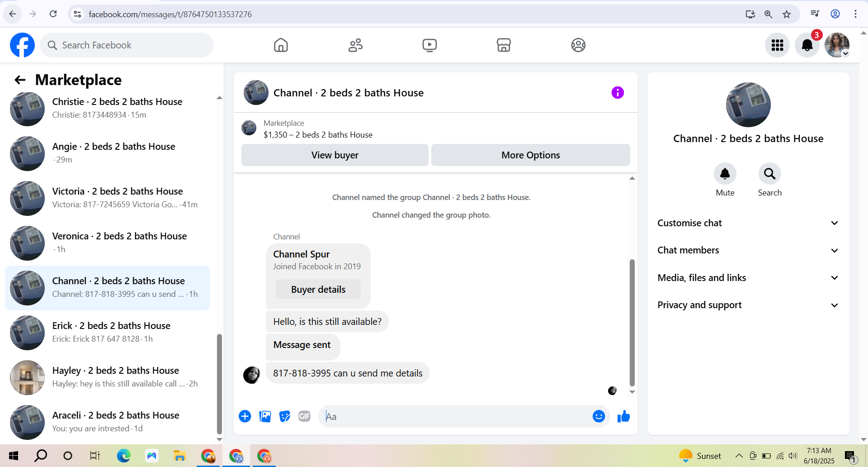Screen dimensions: 868x467
Task: Click the chat messages scrollbar thumb
Action: pos(632,323)
